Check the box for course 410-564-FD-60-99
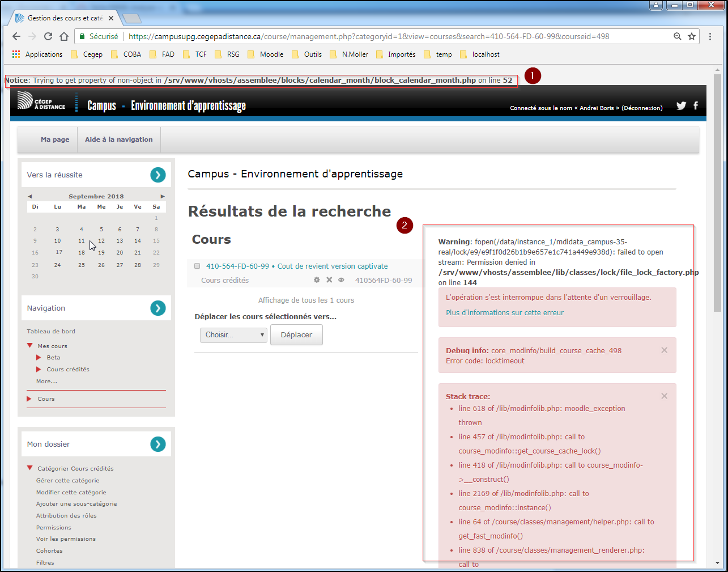This screenshot has width=728, height=572. (197, 266)
